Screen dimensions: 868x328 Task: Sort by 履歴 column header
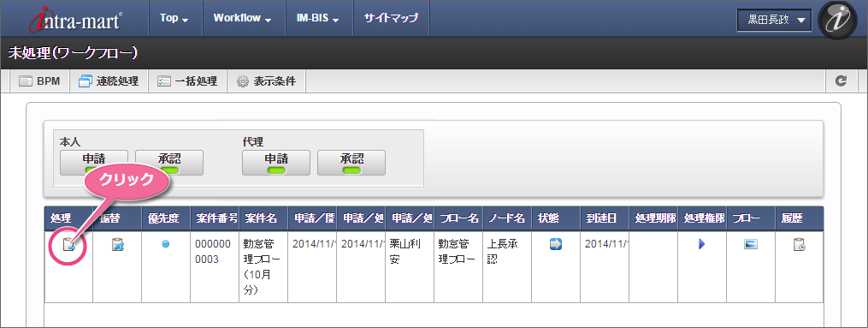(800, 218)
